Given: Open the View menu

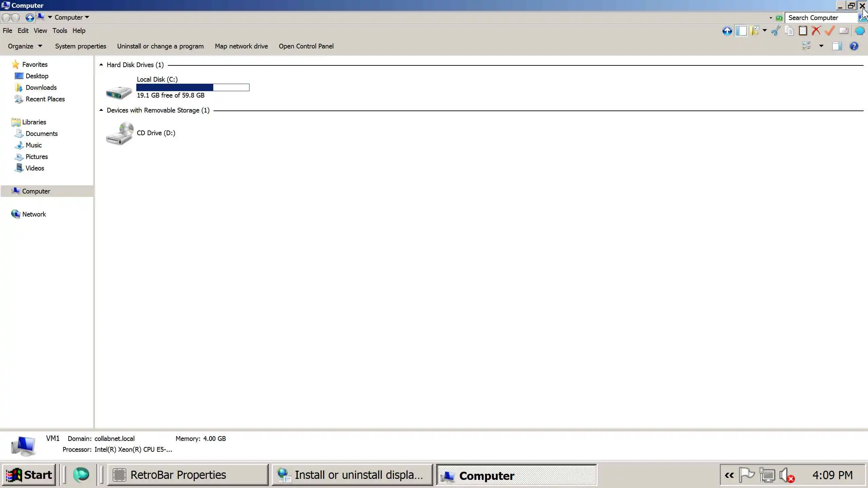Looking at the screenshot, I should click(x=40, y=30).
